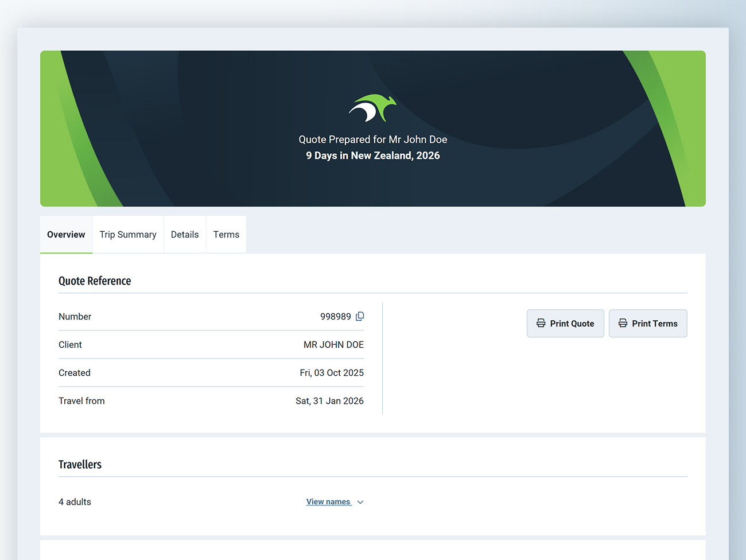This screenshot has height=560, width=746.
Task: Copy the quote number to clipboard
Action: pos(360,316)
